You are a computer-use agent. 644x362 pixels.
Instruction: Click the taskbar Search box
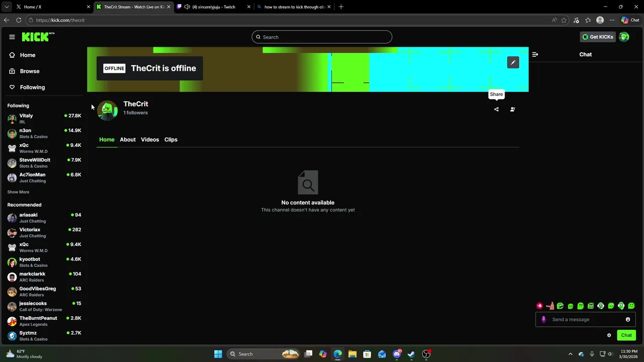(x=264, y=354)
